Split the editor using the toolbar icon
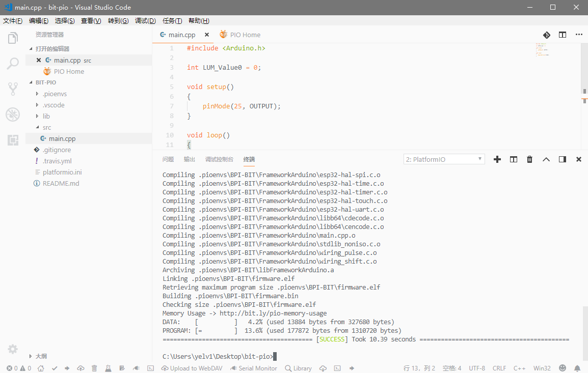 tap(563, 35)
